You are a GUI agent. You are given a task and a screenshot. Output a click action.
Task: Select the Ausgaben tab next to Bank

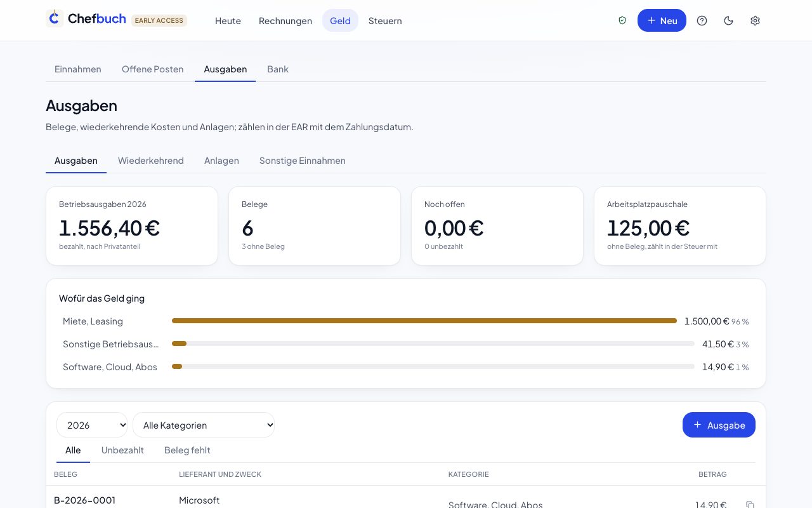225,69
